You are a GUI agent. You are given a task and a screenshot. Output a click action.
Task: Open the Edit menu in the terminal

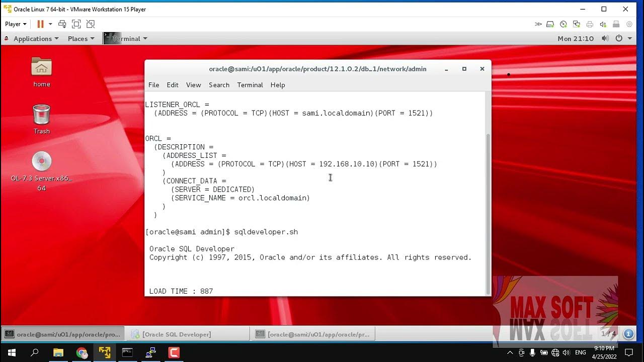tap(173, 85)
